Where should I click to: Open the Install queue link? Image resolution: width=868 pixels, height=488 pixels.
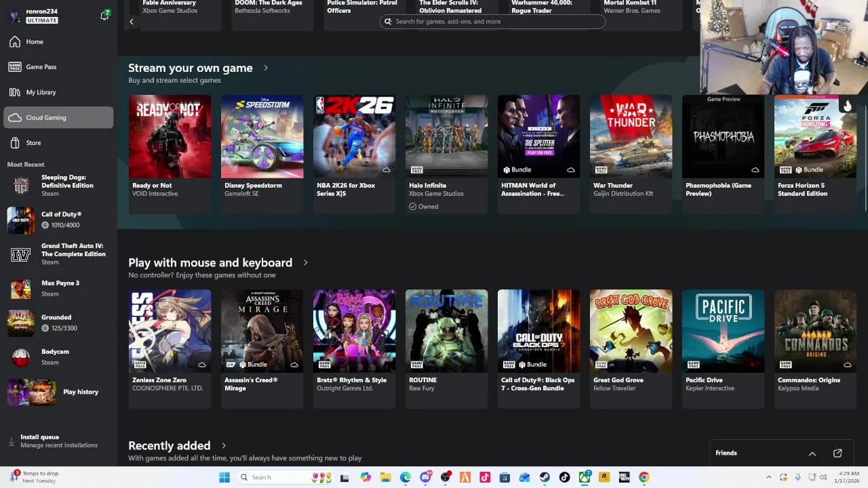[x=40, y=437]
